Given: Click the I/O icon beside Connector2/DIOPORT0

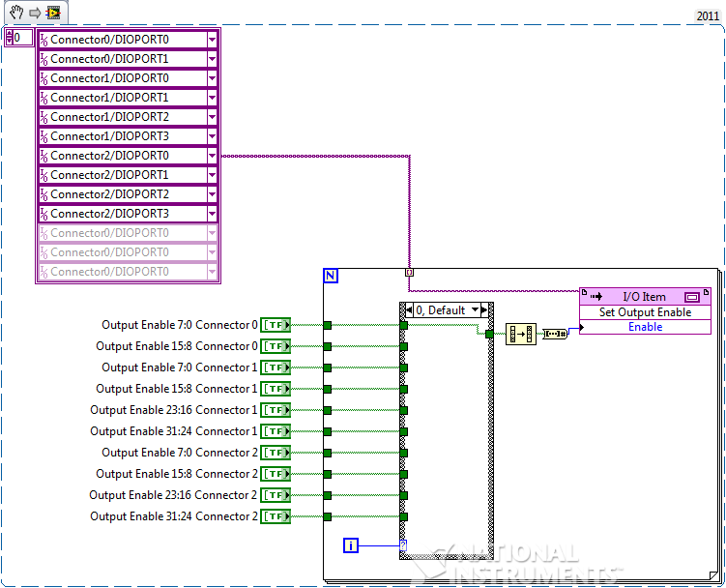Looking at the screenshot, I should (44, 156).
